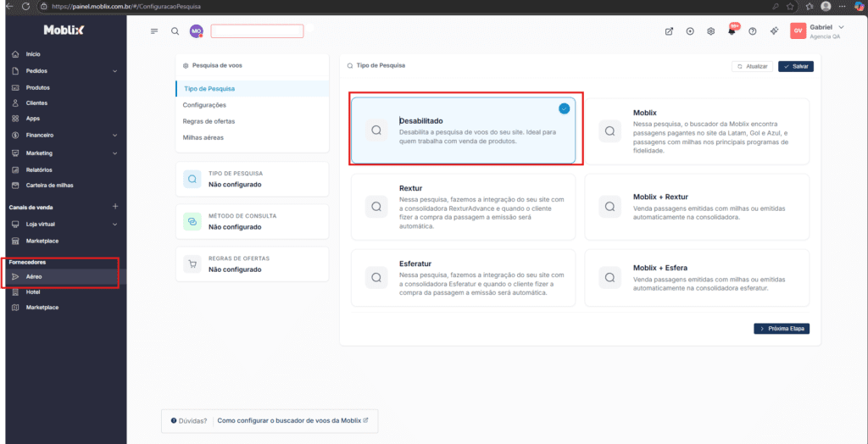
Task: Click Próxima Etapa button
Action: tap(782, 328)
